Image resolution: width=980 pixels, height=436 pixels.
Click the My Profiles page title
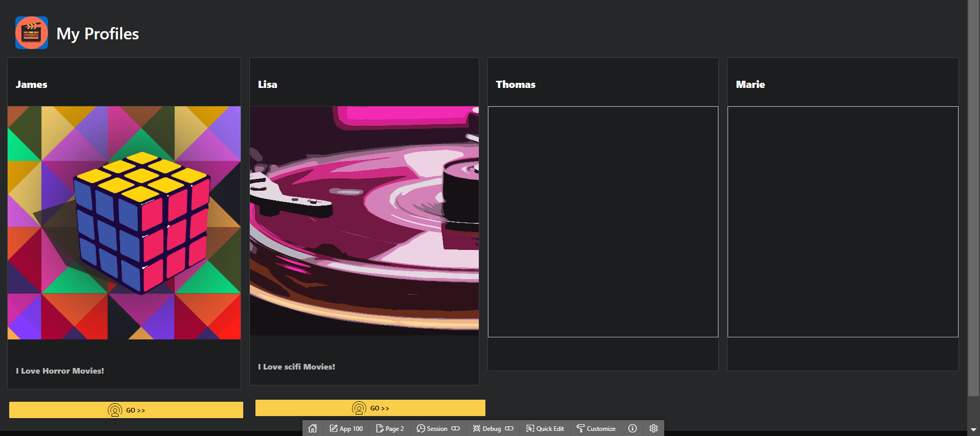98,34
